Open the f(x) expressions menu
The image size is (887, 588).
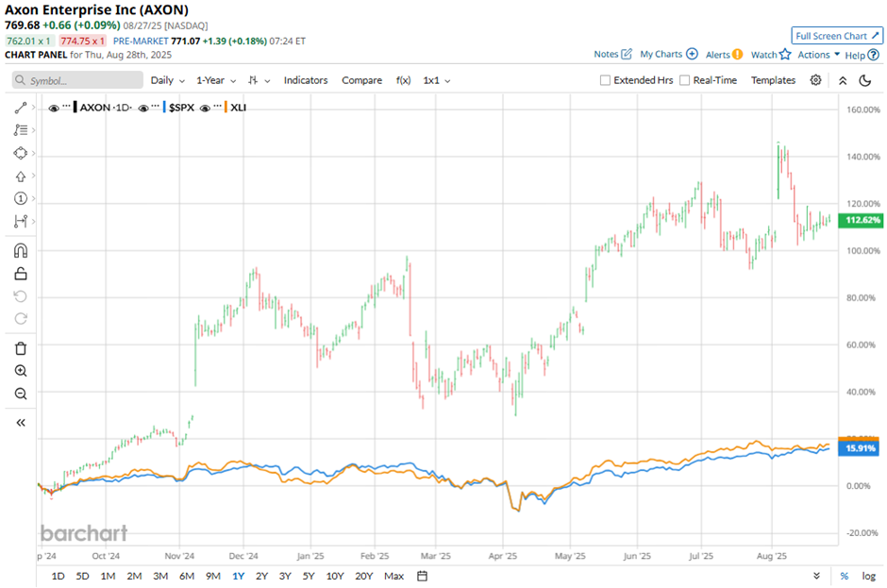403,80
